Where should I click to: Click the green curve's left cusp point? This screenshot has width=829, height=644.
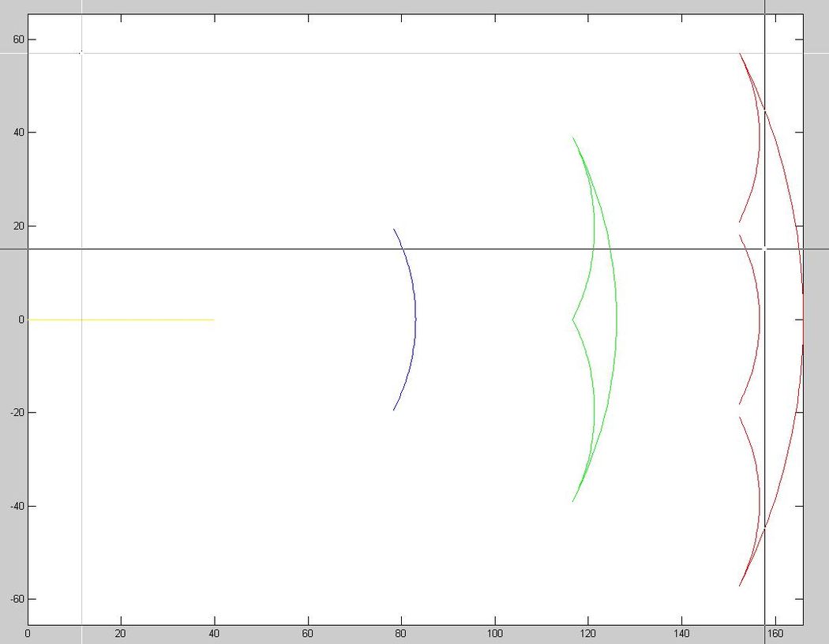coord(572,320)
